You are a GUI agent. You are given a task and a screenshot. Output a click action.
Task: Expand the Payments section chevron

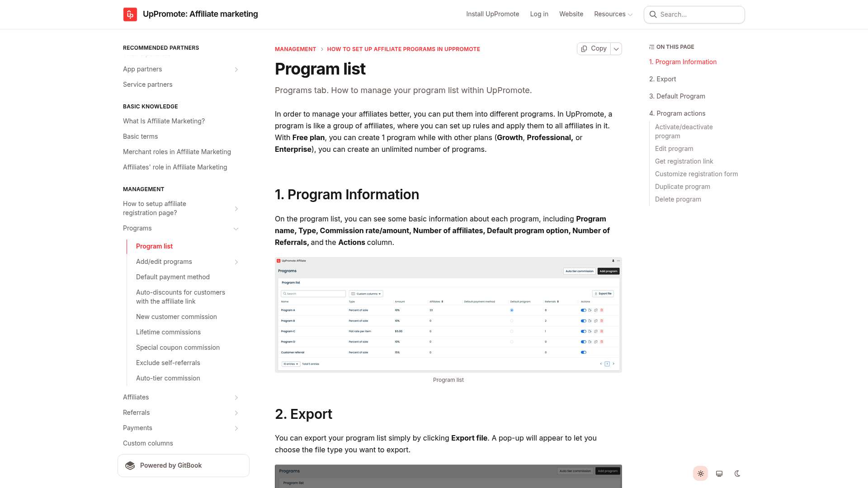point(236,428)
